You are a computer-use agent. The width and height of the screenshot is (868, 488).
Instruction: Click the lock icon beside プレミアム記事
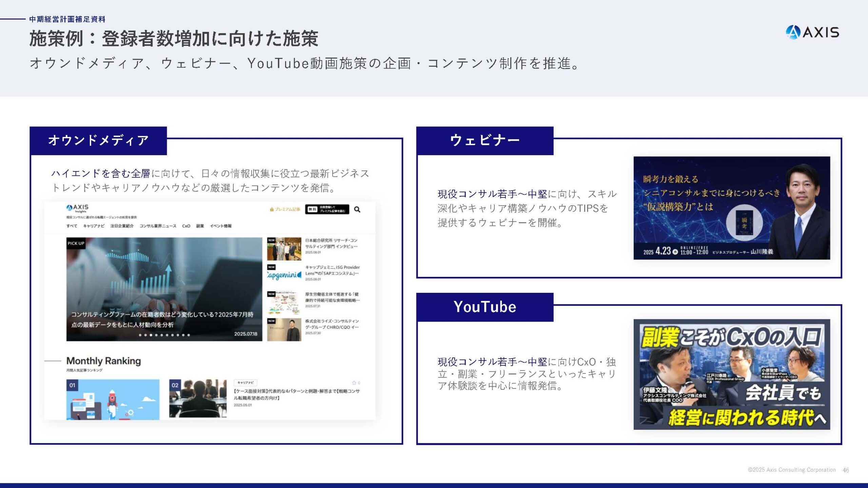[x=272, y=209]
